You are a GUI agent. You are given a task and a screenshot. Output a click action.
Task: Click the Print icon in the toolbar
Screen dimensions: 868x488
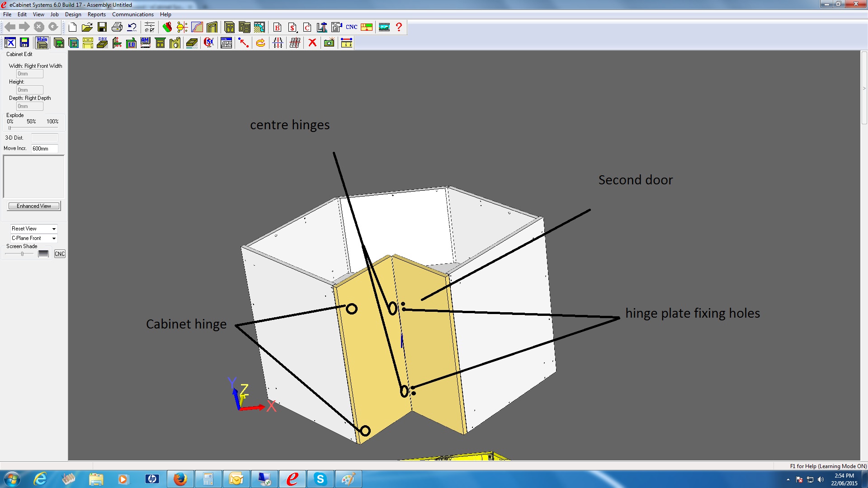click(117, 27)
